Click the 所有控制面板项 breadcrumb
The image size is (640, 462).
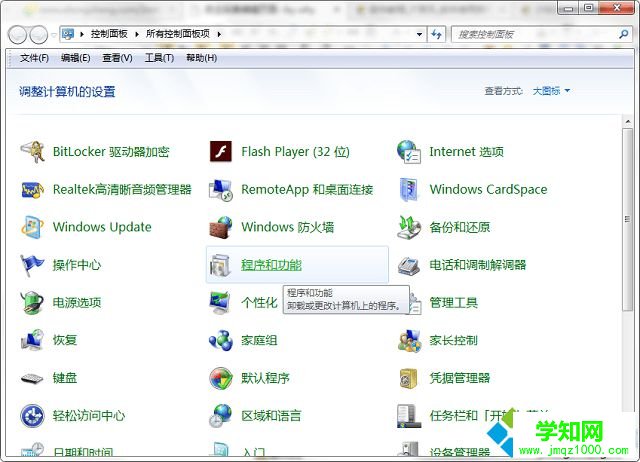tap(178, 34)
